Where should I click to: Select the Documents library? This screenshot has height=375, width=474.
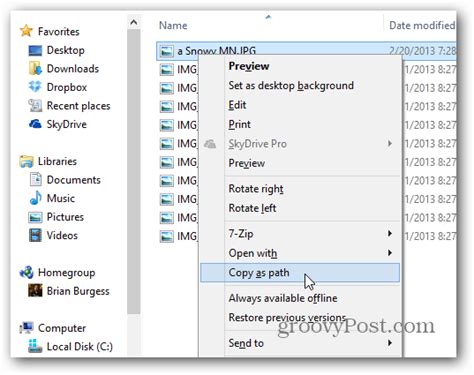74,180
